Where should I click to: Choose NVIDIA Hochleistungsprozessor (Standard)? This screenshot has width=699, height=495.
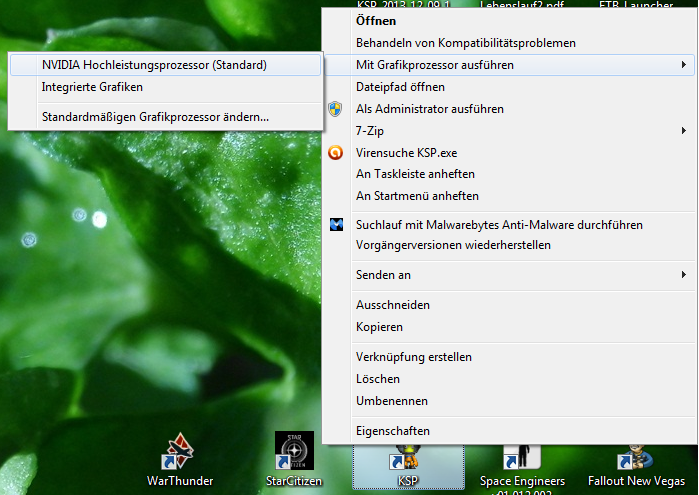[154, 65]
